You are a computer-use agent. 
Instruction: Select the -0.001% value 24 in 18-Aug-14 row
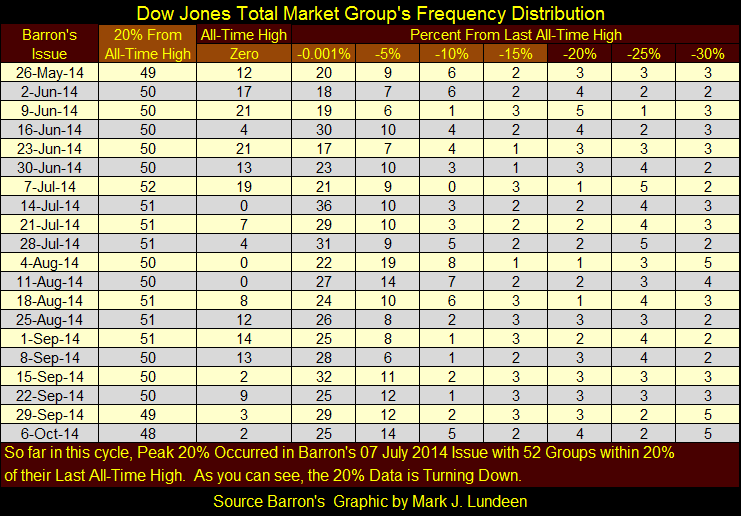point(324,301)
